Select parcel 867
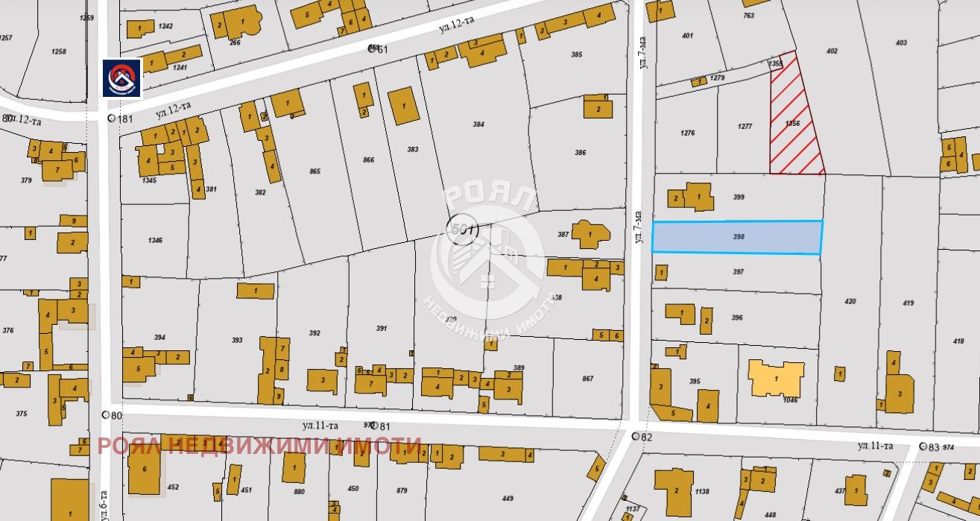980x521 pixels. [x=588, y=379]
